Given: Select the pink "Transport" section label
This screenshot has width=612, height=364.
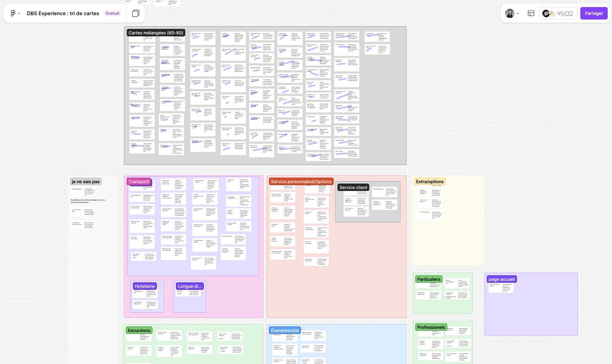Looking at the screenshot, I should coord(139,182).
